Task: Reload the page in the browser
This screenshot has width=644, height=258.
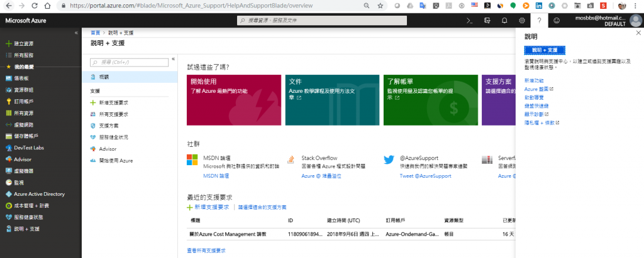Action: (35, 6)
